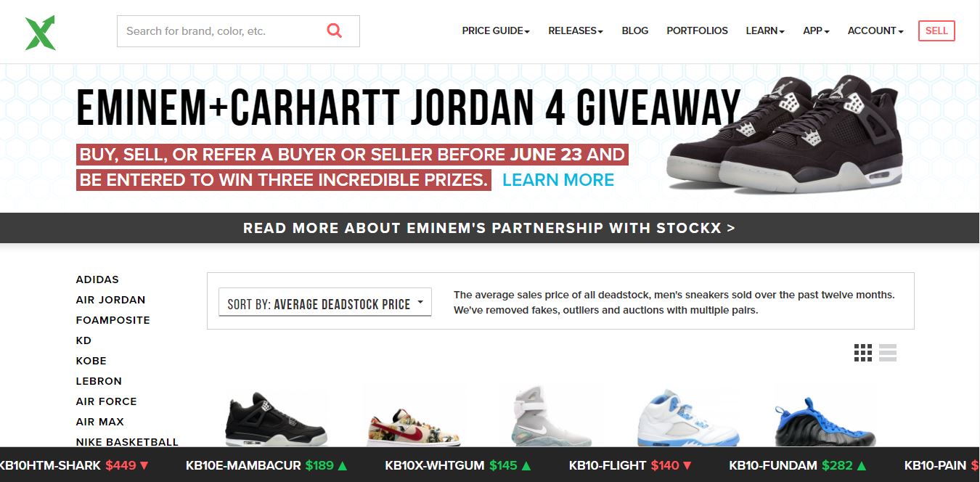Screen dimensions: 980x482
Task: Click the red Sell button
Action: pyautogui.click(x=936, y=30)
